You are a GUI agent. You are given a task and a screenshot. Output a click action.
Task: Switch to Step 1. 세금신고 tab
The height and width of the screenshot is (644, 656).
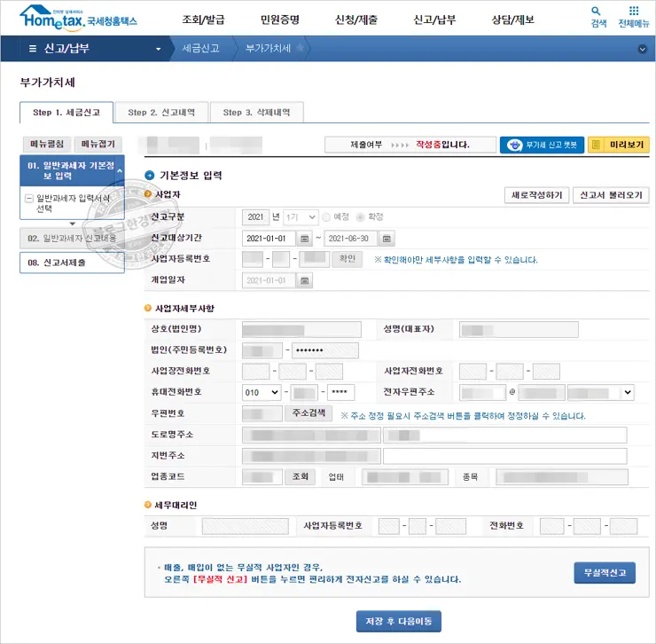[66, 113]
